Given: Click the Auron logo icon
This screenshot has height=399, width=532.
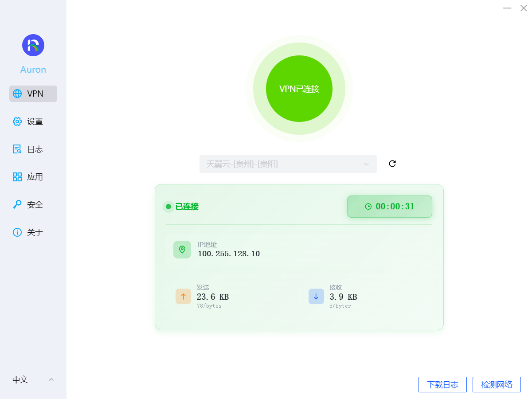Looking at the screenshot, I should [x=33, y=45].
